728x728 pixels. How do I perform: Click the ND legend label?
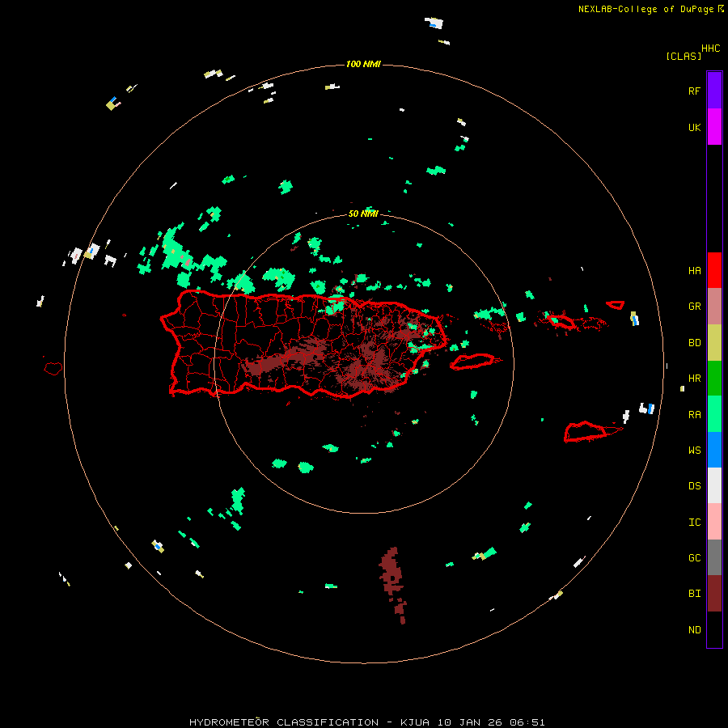pos(694,629)
